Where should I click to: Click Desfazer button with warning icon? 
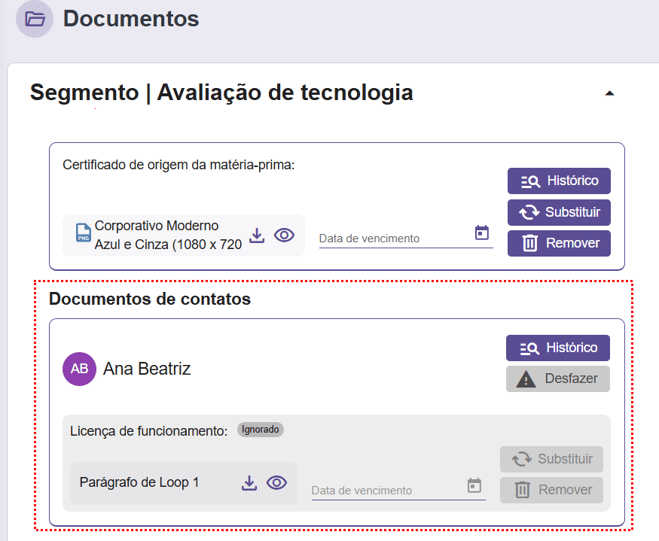coord(557,379)
